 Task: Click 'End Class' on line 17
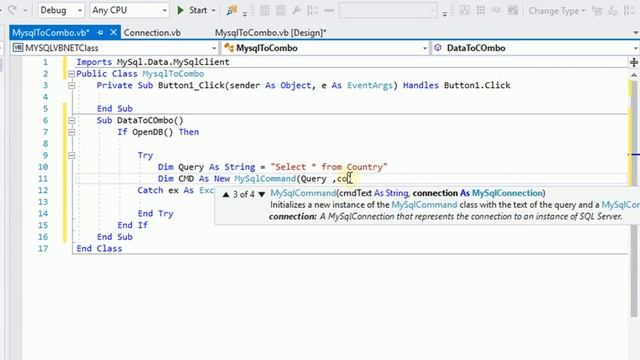click(x=99, y=249)
